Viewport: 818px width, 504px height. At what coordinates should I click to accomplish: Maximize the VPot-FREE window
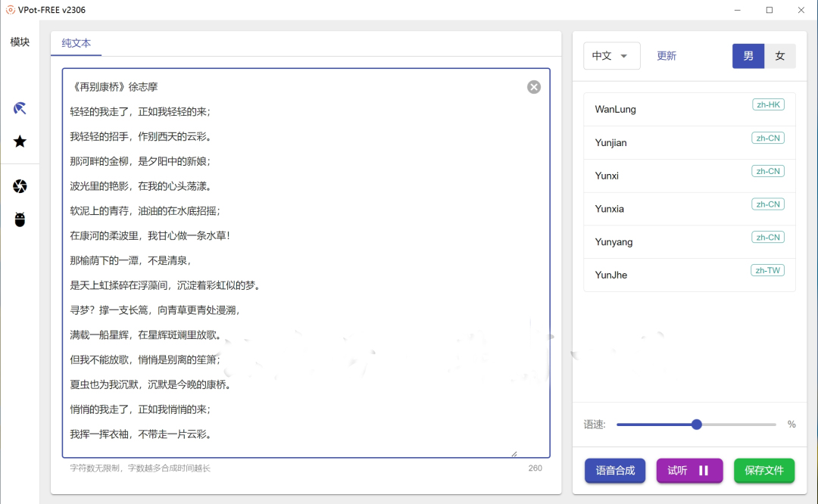point(769,10)
